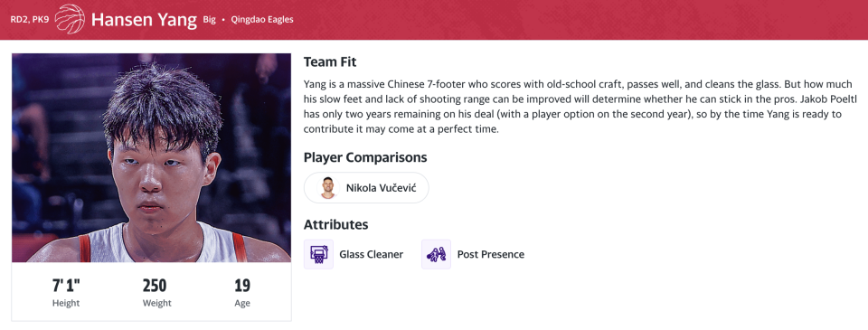Click the Team Fit description paragraph

click(x=580, y=107)
